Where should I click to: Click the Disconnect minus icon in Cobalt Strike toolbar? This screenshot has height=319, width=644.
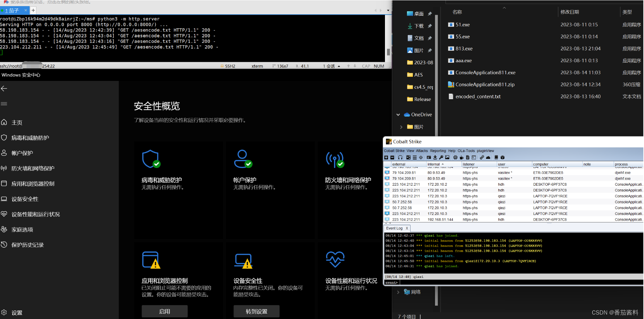click(392, 157)
